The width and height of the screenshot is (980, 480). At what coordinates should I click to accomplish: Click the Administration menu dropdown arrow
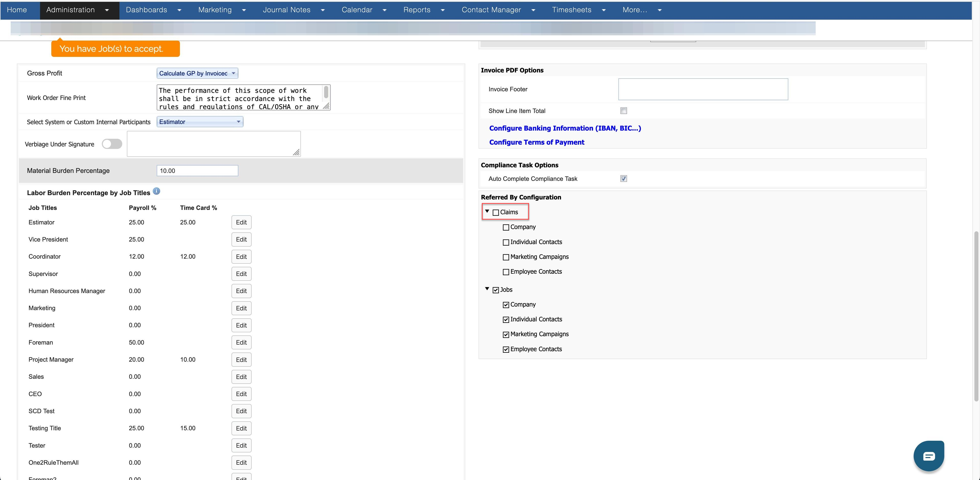pos(107,10)
